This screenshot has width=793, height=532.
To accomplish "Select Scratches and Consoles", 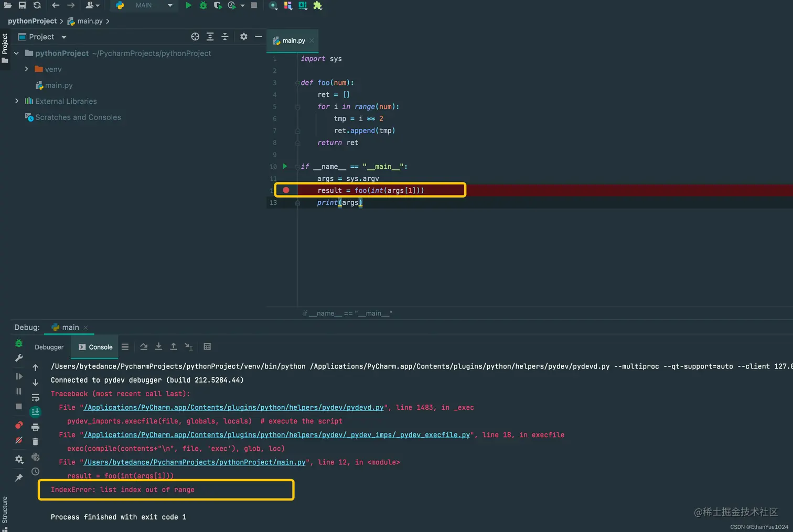I will tap(73, 117).
